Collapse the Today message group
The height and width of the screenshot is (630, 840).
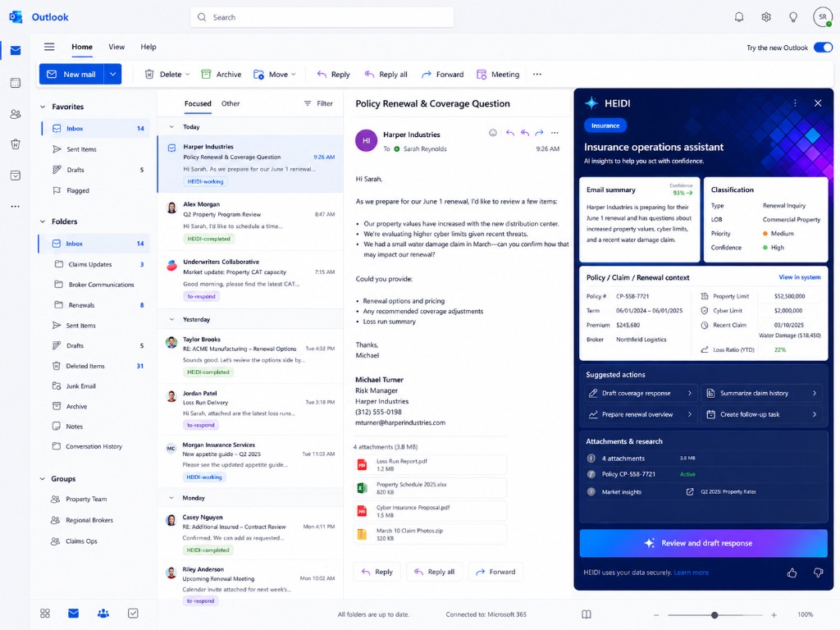171,127
